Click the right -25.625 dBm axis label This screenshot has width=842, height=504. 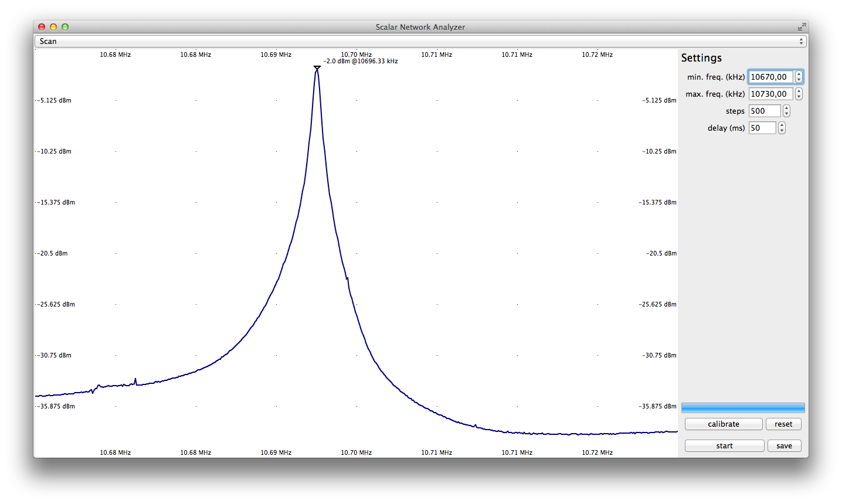[x=657, y=305]
